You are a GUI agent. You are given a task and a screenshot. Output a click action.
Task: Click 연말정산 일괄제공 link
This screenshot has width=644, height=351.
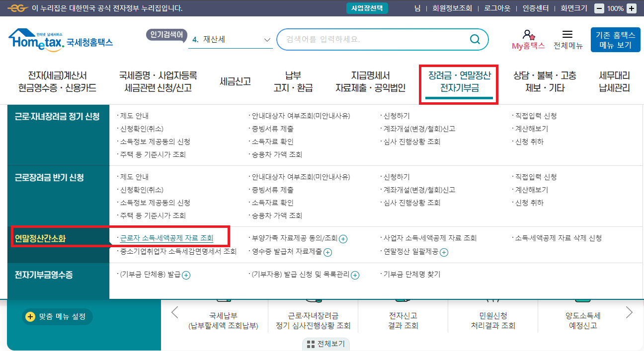tap(410, 252)
